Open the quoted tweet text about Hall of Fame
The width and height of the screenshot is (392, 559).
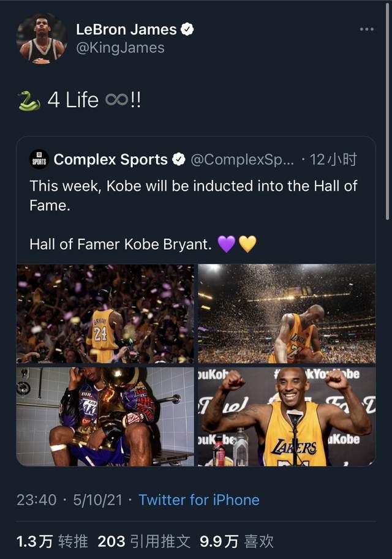(x=193, y=195)
